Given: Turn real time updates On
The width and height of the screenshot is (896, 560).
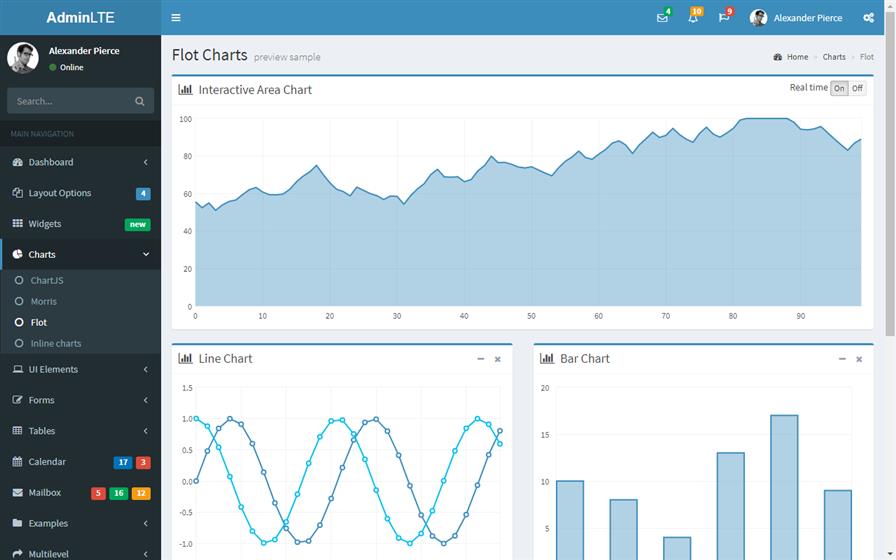Looking at the screenshot, I should coord(839,88).
